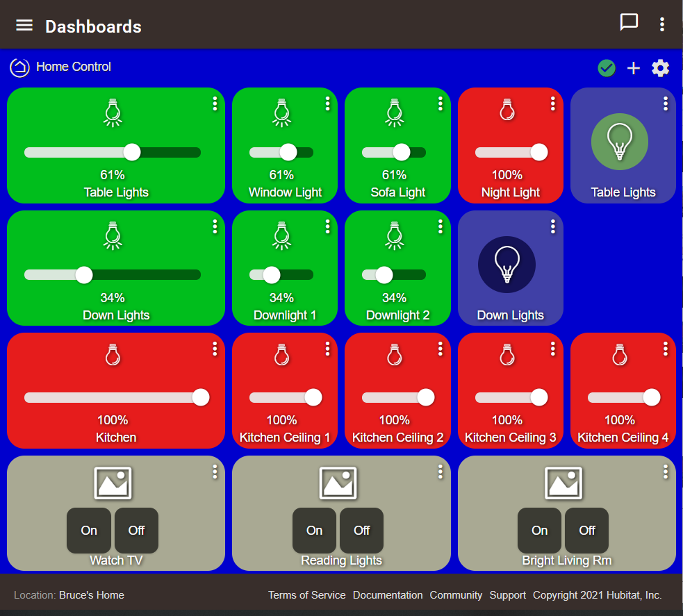Click the green checkmark status icon
Image resolution: width=683 pixels, height=616 pixels.
coord(607,68)
